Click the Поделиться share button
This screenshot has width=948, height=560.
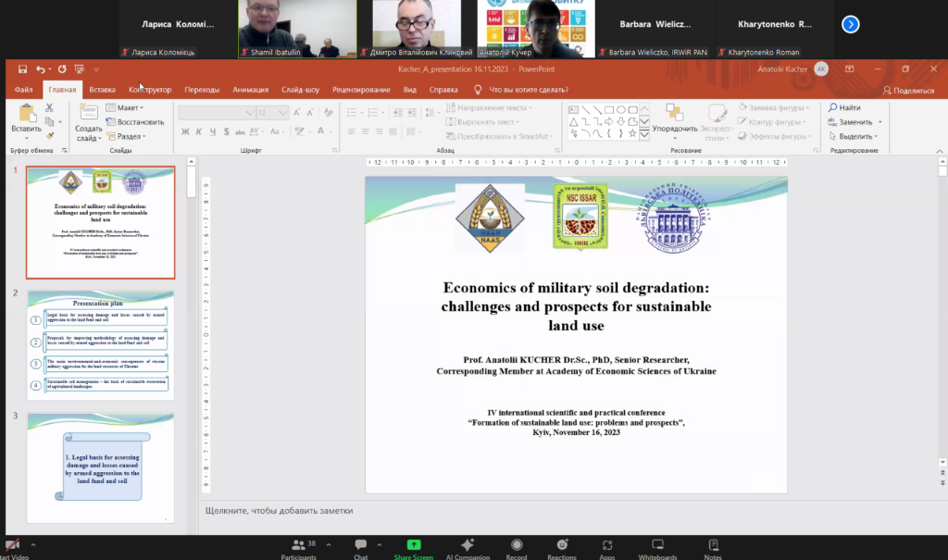point(908,90)
